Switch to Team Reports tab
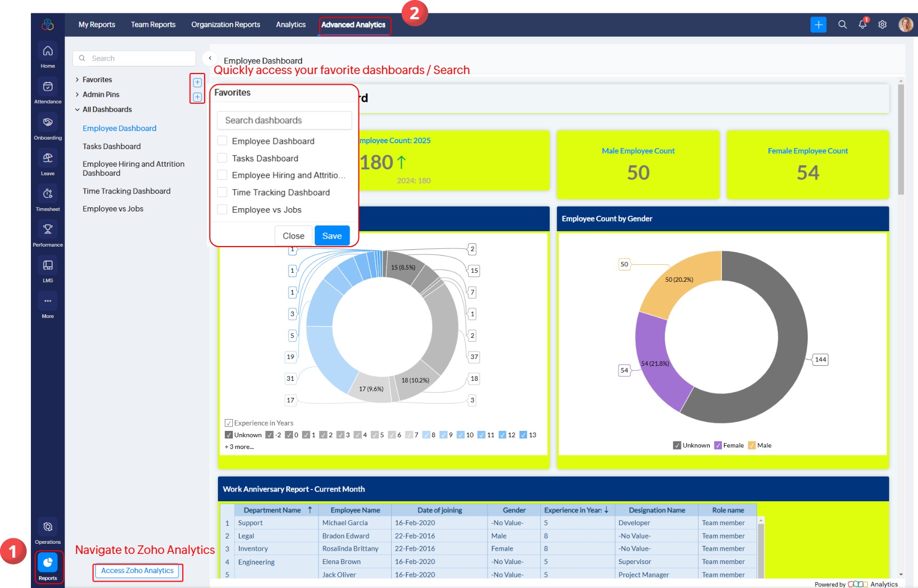The height and width of the screenshot is (588, 918). [153, 24]
